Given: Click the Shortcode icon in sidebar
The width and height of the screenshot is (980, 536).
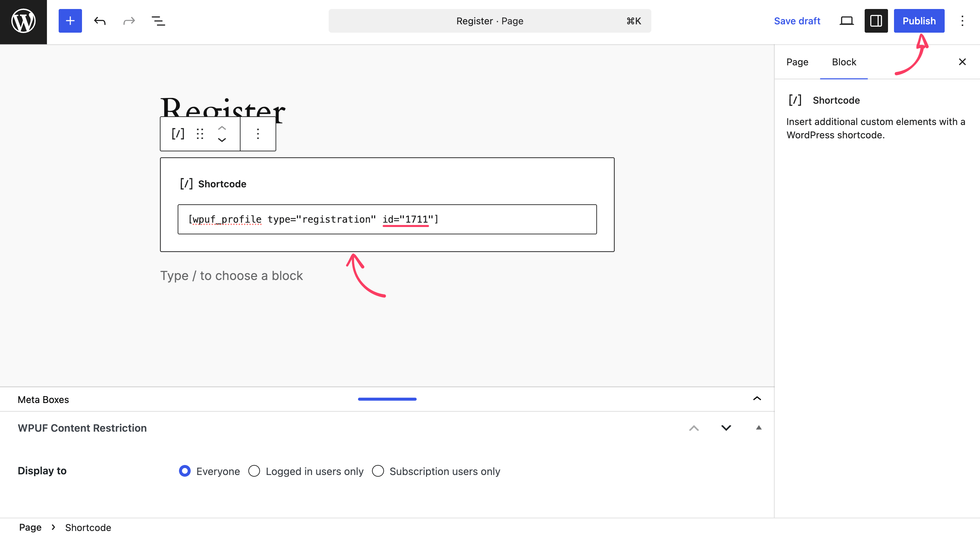Looking at the screenshot, I should [x=795, y=100].
